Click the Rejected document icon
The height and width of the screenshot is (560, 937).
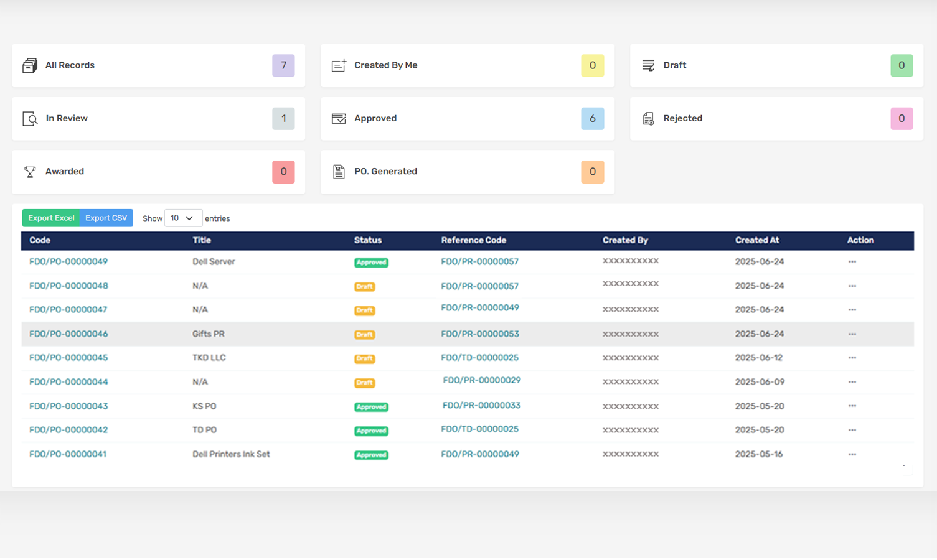tap(648, 119)
